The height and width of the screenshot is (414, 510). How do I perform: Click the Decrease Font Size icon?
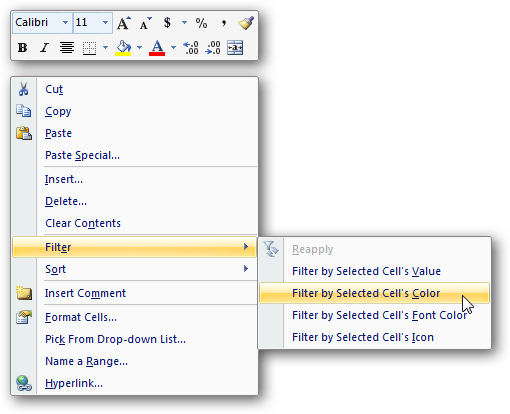[x=145, y=23]
